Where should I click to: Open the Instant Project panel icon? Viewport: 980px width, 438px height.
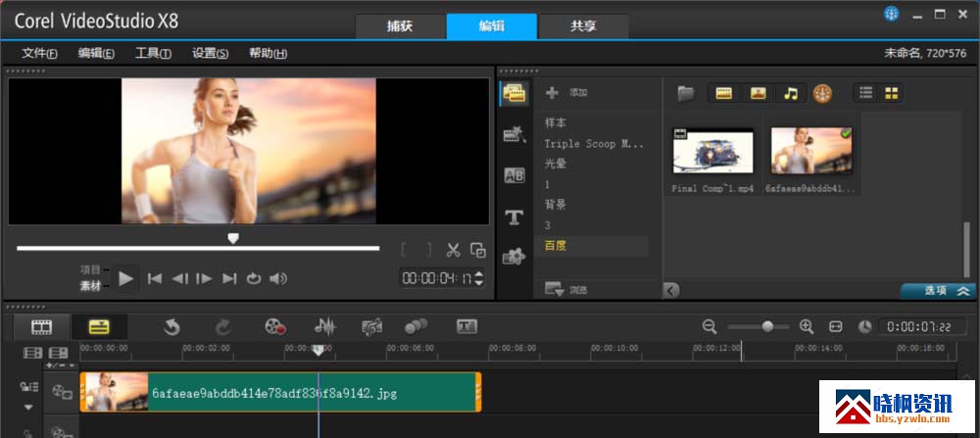(x=515, y=134)
